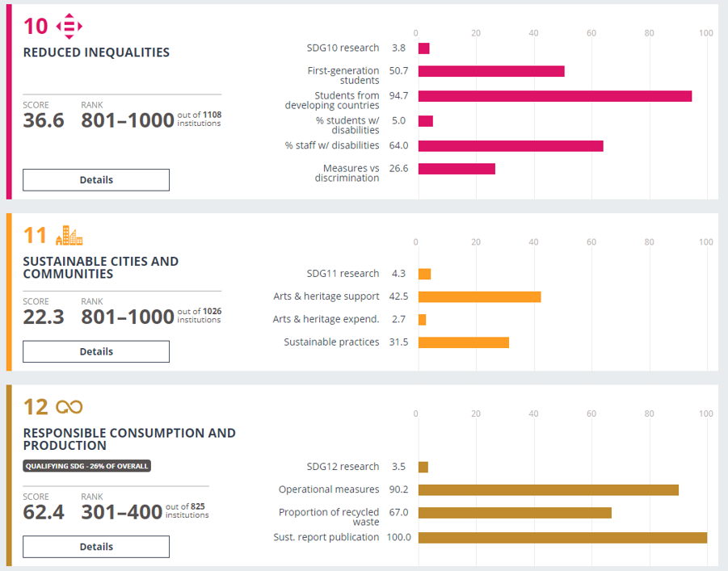
Task: Click the Sustainable practices bar
Action: [x=463, y=342]
